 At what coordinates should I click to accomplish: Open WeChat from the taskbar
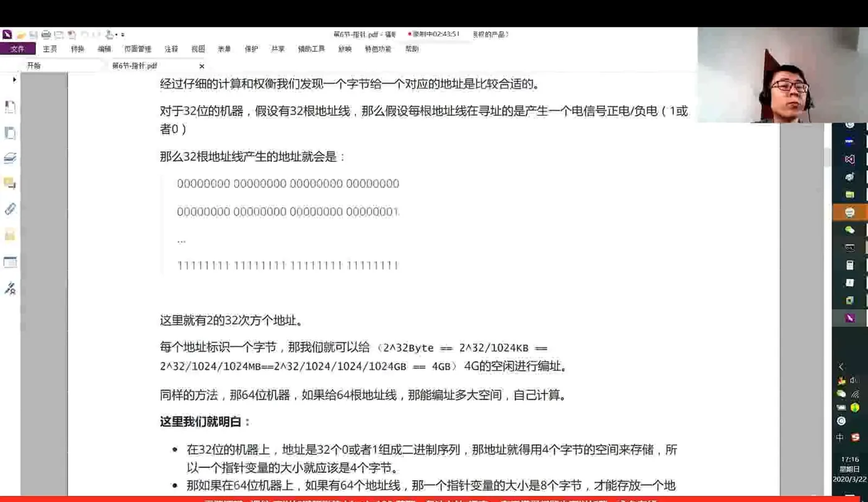849,230
